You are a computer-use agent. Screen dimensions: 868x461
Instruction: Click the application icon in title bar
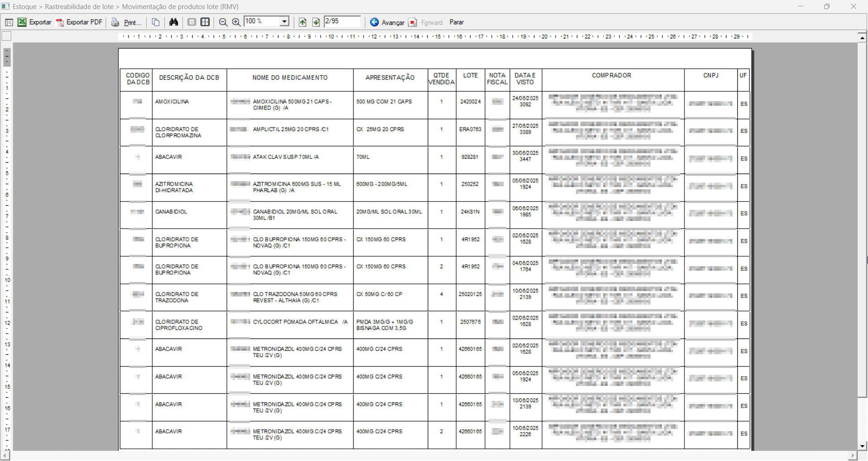click(x=5, y=6)
